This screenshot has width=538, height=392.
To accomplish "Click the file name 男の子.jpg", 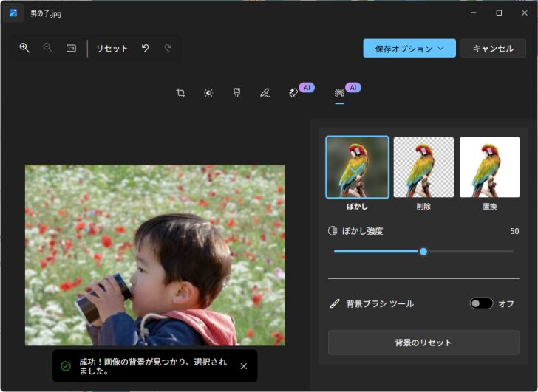I will [46, 13].
